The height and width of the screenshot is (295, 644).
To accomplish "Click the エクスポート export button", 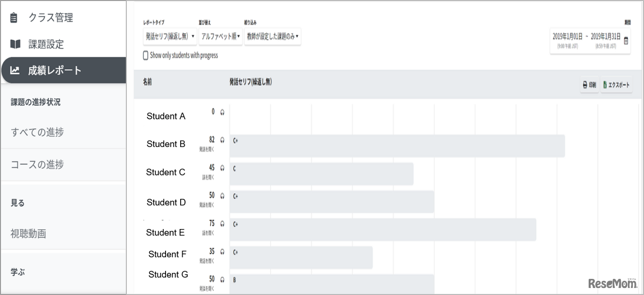I will [616, 85].
